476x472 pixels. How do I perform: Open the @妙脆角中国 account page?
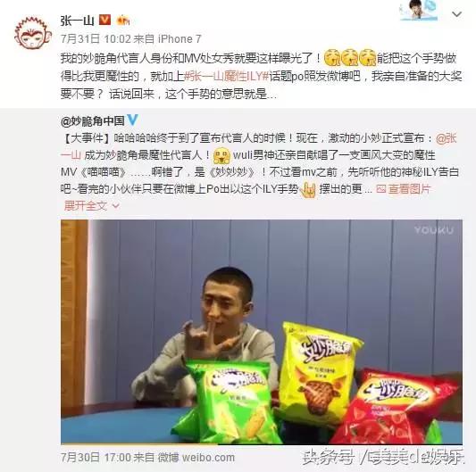(93, 121)
